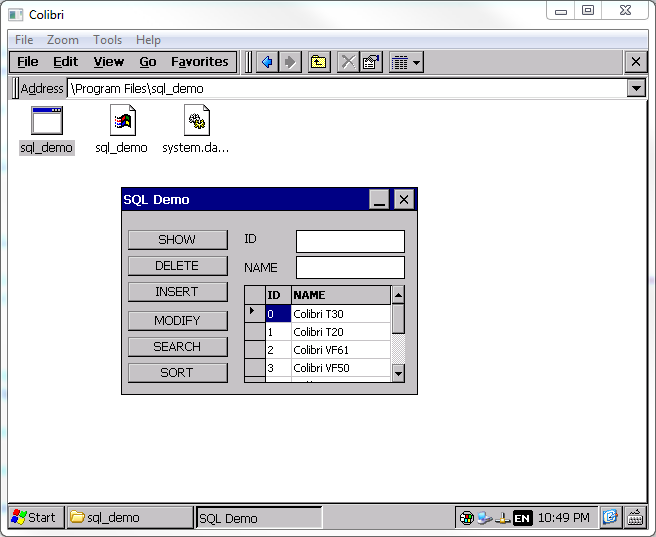The image size is (656, 537).
Task: Select the sql_demo application icon
Action: coord(46,130)
